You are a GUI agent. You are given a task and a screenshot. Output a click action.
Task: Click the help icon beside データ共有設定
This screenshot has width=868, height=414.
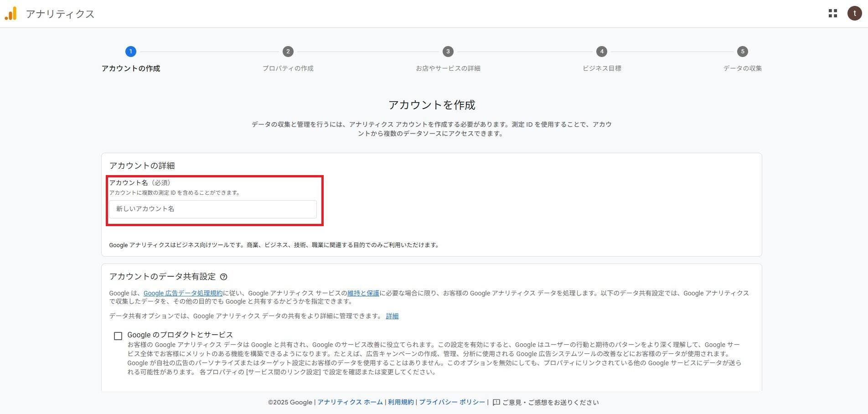click(223, 277)
